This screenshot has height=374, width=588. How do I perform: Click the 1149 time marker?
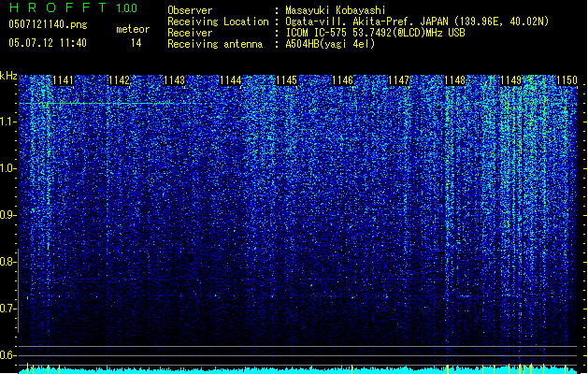click(x=511, y=80)
